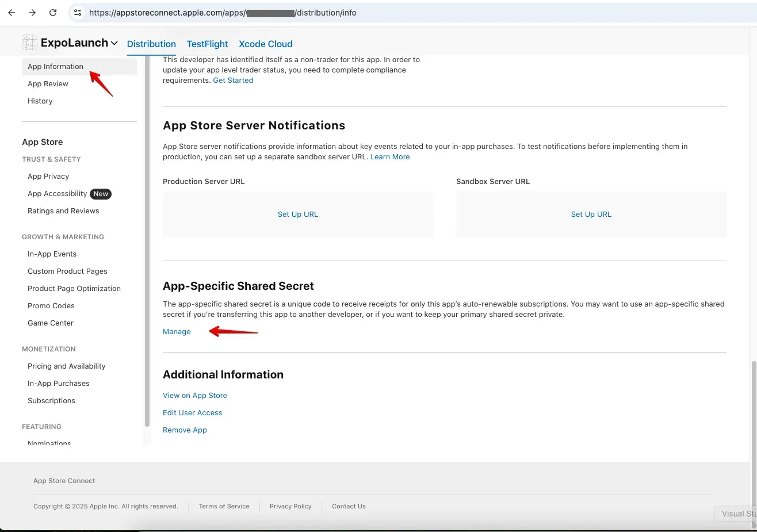
Task: Open the Contact Us footer link
Action: [x=349, y=507]
